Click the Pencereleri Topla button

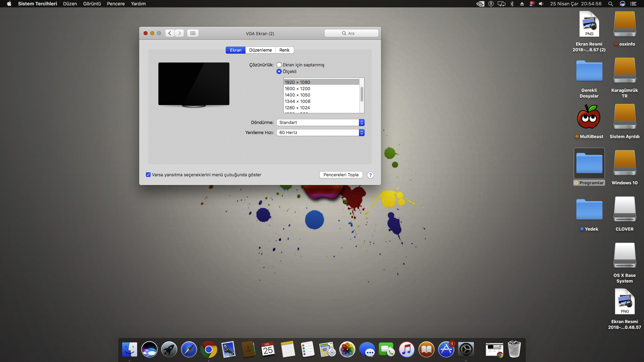point(341,175)
